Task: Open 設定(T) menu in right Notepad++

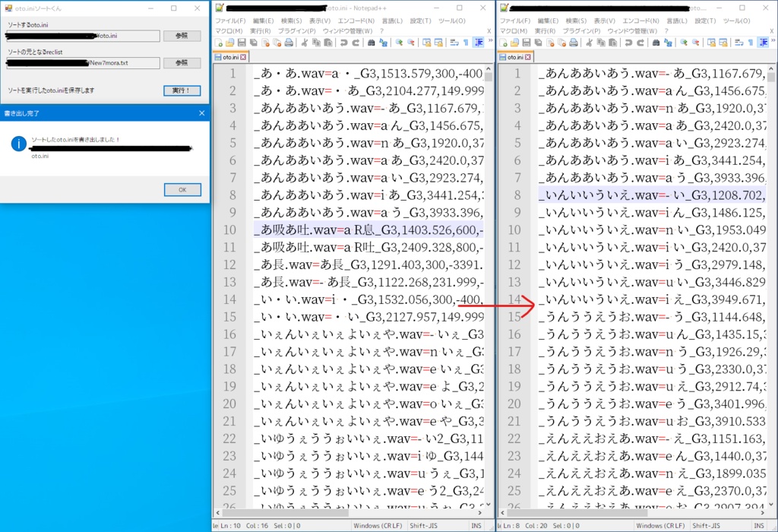Action: click(705, 21)
